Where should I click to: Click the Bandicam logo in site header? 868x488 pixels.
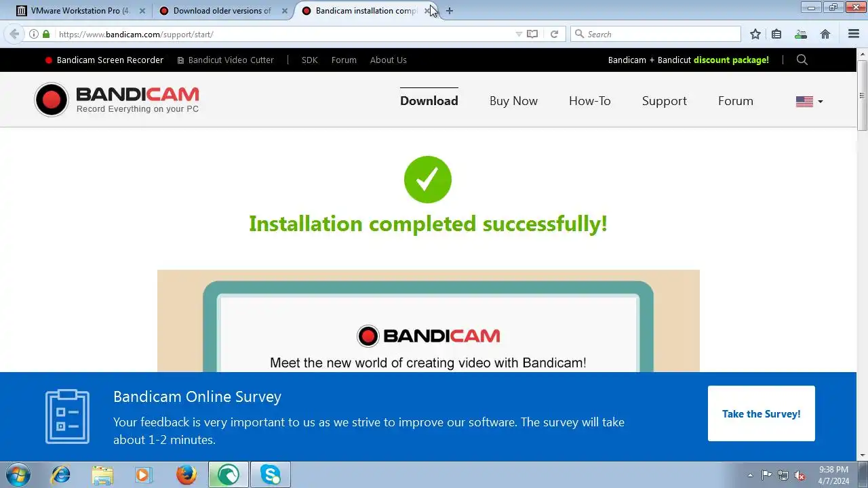117,100
